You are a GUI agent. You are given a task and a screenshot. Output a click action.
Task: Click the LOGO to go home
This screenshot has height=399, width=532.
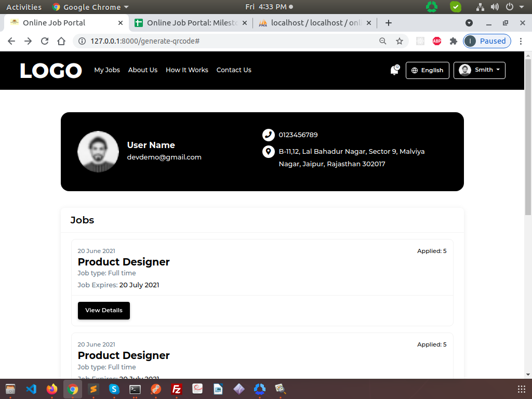click(51, 71)
